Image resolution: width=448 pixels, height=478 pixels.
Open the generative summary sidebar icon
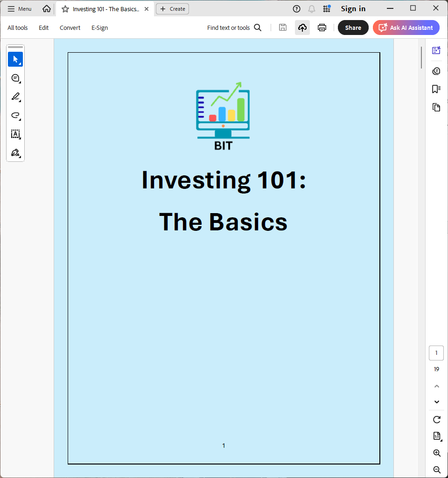[x=436, y=50]
